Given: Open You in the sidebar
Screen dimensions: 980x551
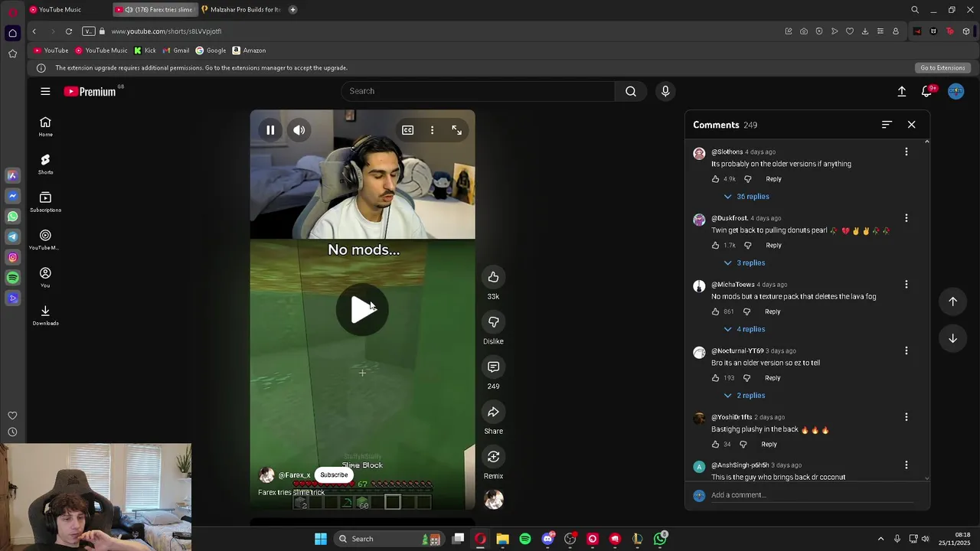Looking at the screenshot, I should [x=45, y=278].
